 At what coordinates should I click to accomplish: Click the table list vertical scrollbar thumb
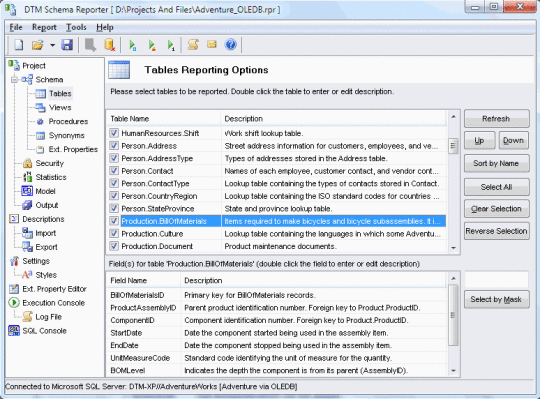453,146
